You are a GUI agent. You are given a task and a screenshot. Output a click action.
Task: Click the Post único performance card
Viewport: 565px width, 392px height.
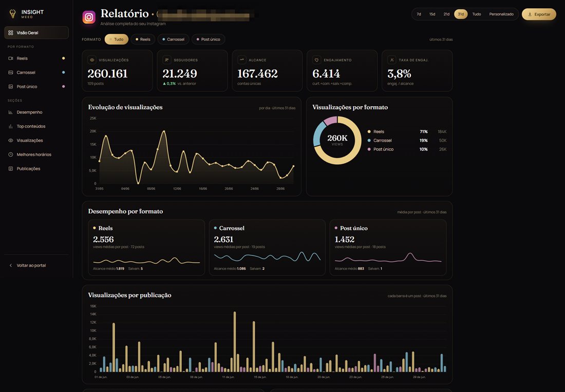pos(388,248)
